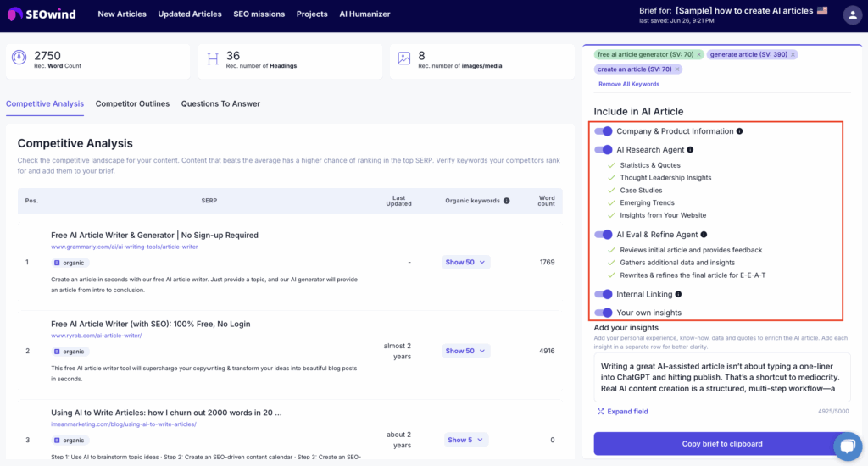Expand Show 50 keywords for Grammarly result

[x=466, y=263]
